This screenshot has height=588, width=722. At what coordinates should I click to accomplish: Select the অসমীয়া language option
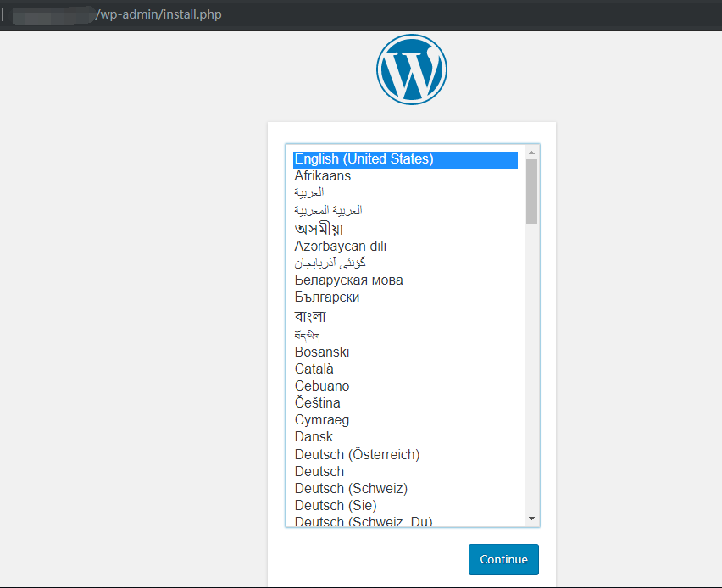[x=405, y=229]
